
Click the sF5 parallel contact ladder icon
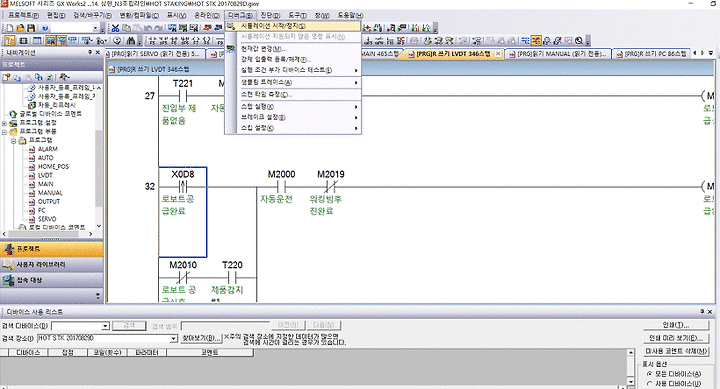pyautogui.click(x=163, y=41)
